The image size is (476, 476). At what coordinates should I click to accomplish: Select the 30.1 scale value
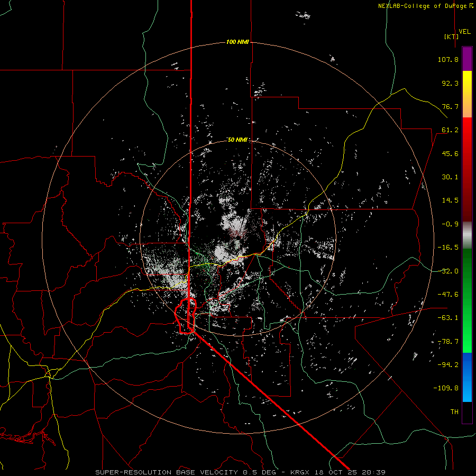[x=450, y=177]
